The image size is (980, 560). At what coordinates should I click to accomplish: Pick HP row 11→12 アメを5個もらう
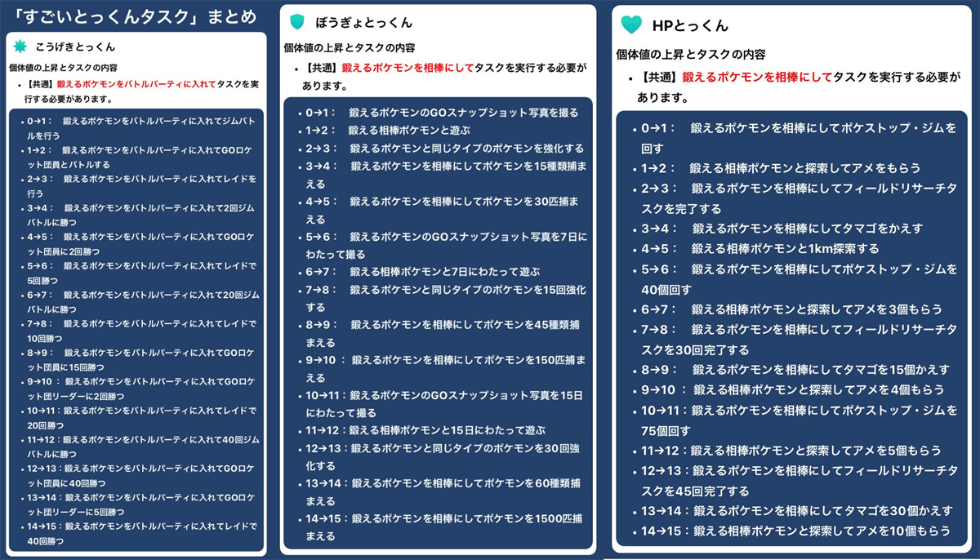[791, 451]
